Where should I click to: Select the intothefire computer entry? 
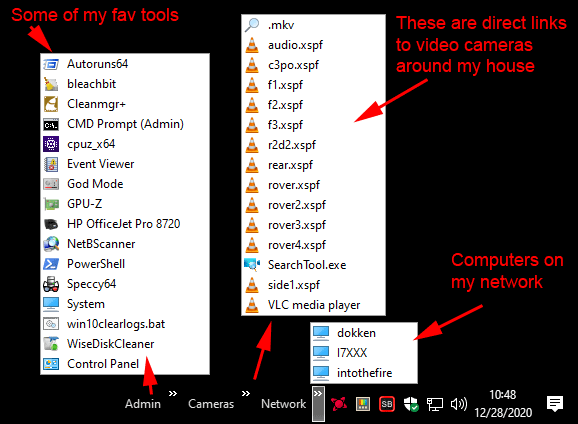[x=364, y=373]
